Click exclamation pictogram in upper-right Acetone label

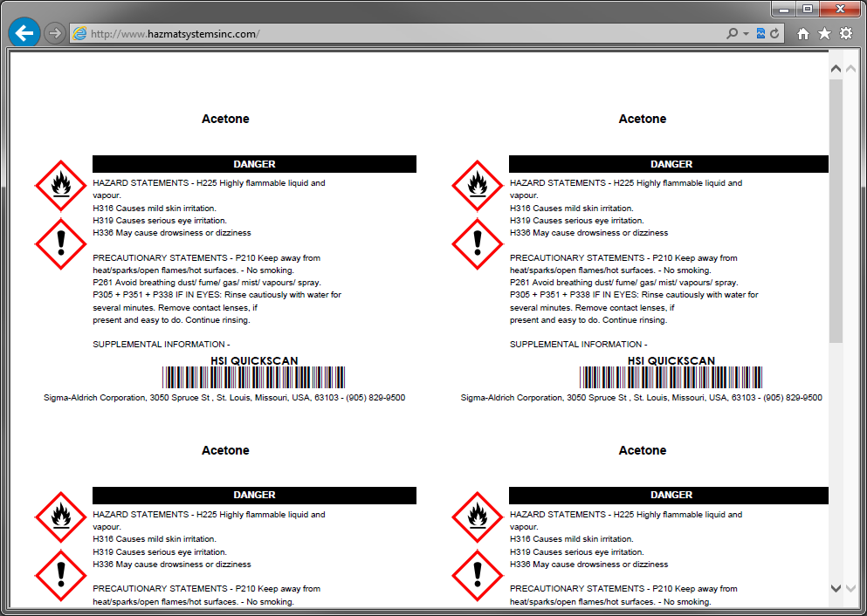[478, 243]
